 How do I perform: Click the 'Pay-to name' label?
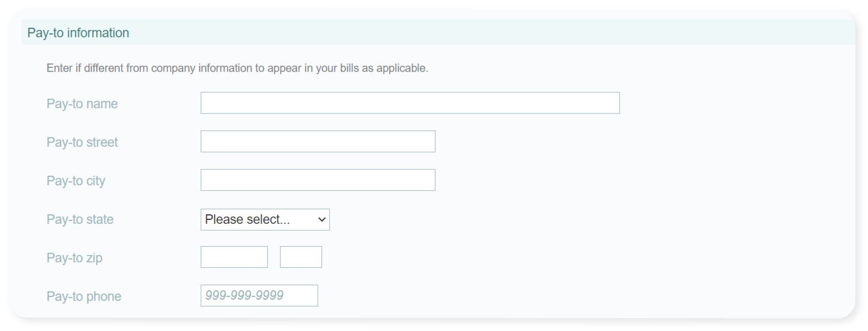(x=82, y=104)
